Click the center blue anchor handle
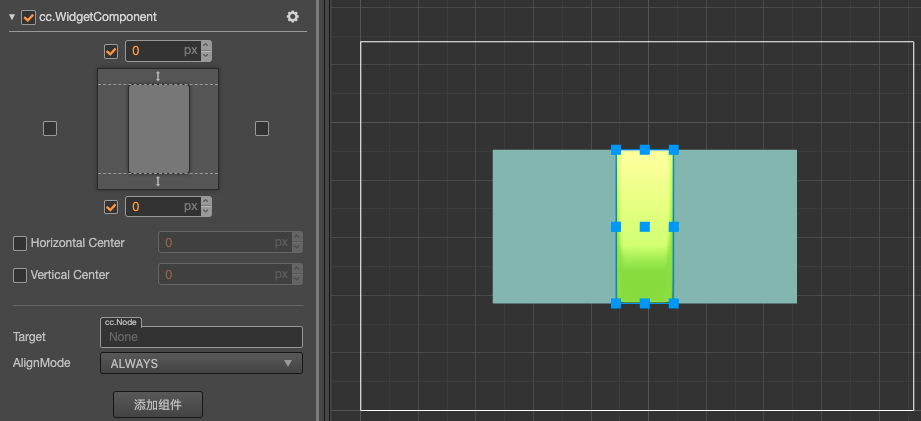921x421 pixels. [x=645, y=227]
